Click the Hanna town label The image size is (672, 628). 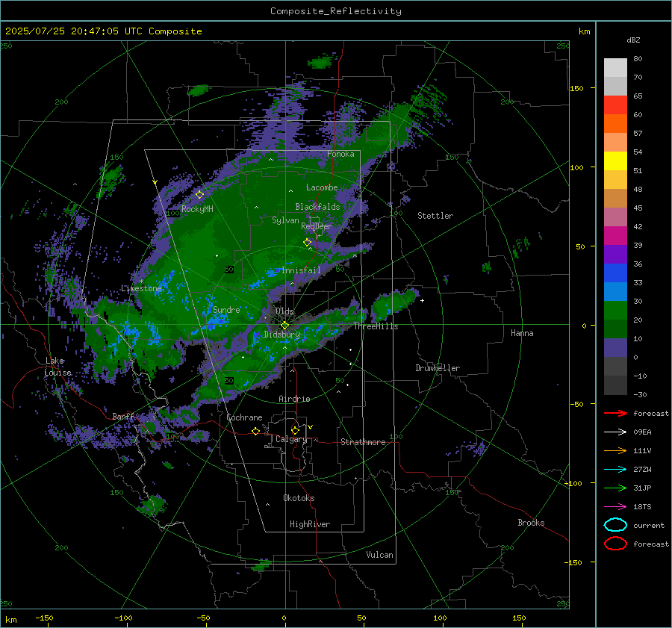click(522, 333)
